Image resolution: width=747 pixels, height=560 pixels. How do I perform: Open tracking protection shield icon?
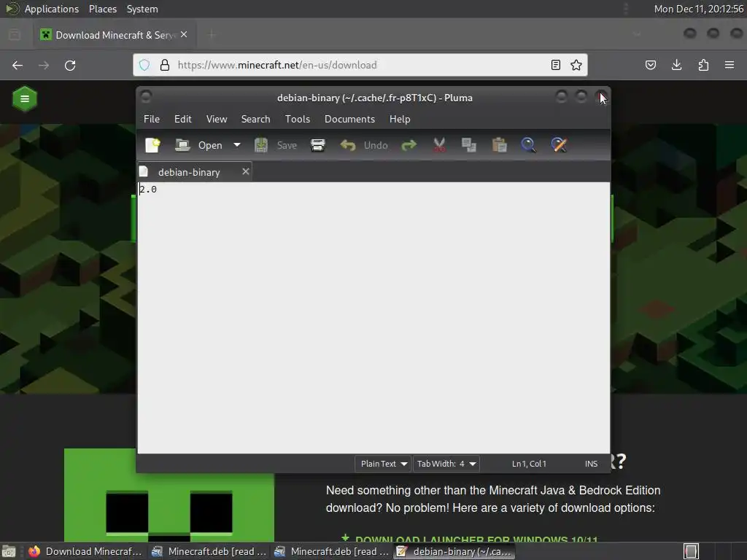pos(144,65)
